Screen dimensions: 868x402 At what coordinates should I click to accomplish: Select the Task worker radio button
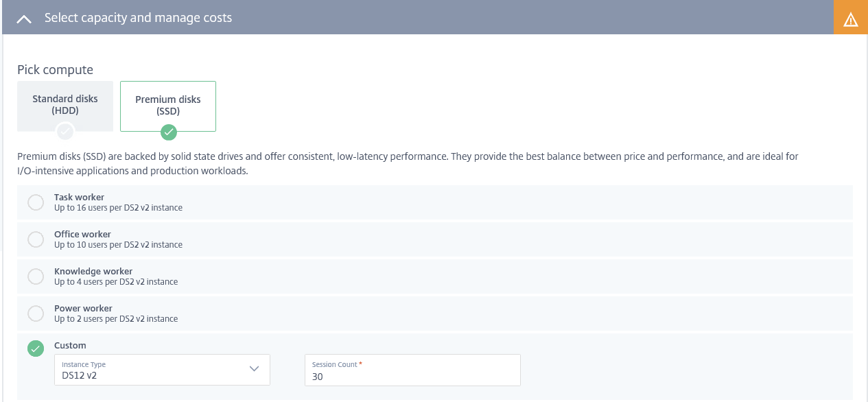pyautogui.click(x=35, y=202)
